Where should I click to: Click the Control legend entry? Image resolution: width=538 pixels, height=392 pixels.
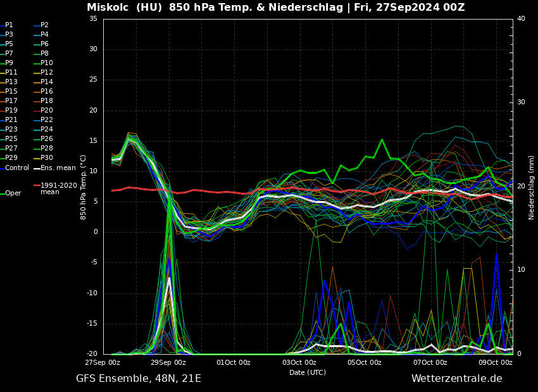(x=17, y=168)
